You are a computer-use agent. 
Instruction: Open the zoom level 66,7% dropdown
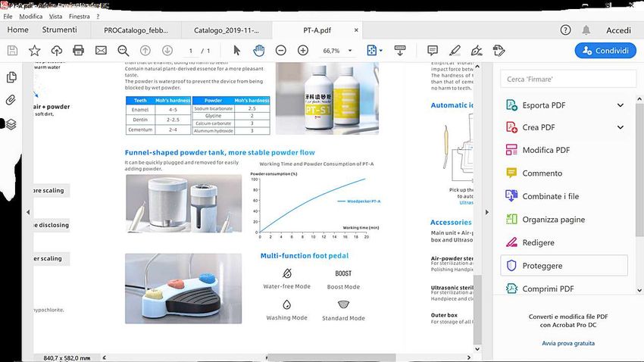350,51
